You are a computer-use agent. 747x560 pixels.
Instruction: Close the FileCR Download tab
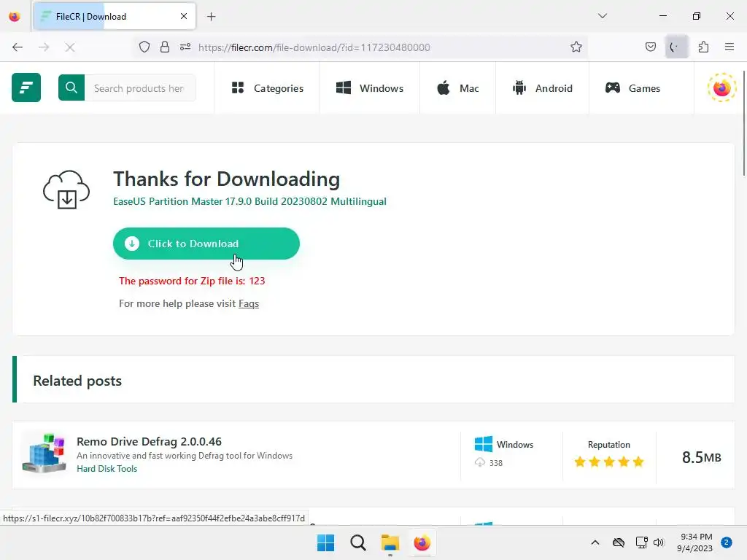184,16
